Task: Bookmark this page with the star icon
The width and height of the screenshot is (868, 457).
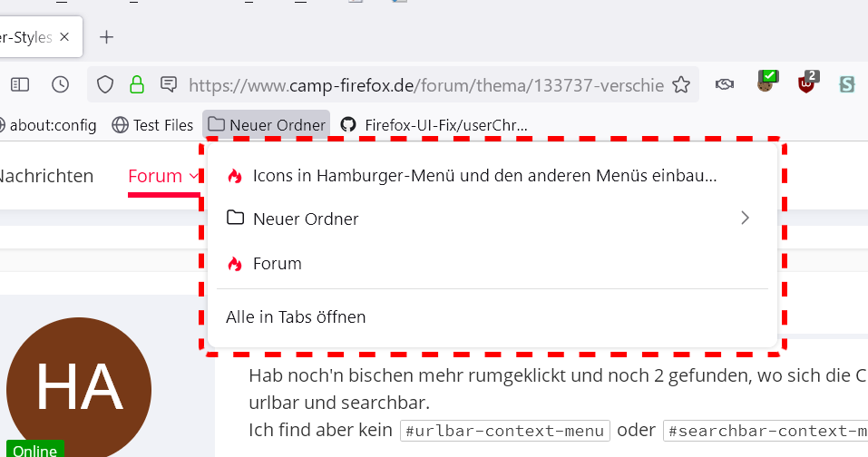Action: click(681, 85)
